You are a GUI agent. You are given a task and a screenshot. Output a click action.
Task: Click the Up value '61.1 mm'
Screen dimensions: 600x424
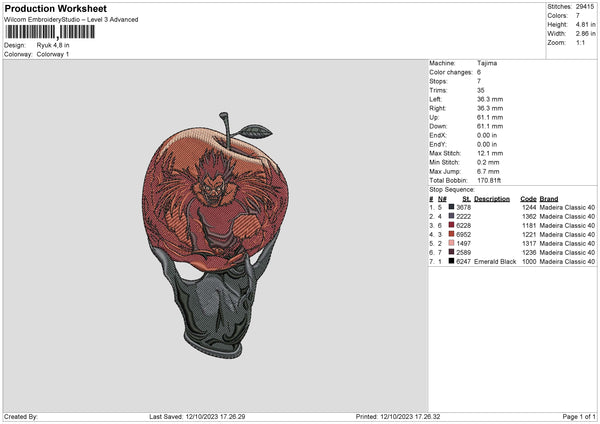pos(490,117)
